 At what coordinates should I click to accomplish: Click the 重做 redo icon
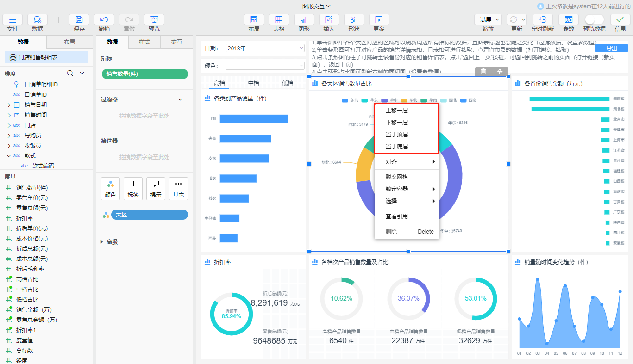click(129, 19)
